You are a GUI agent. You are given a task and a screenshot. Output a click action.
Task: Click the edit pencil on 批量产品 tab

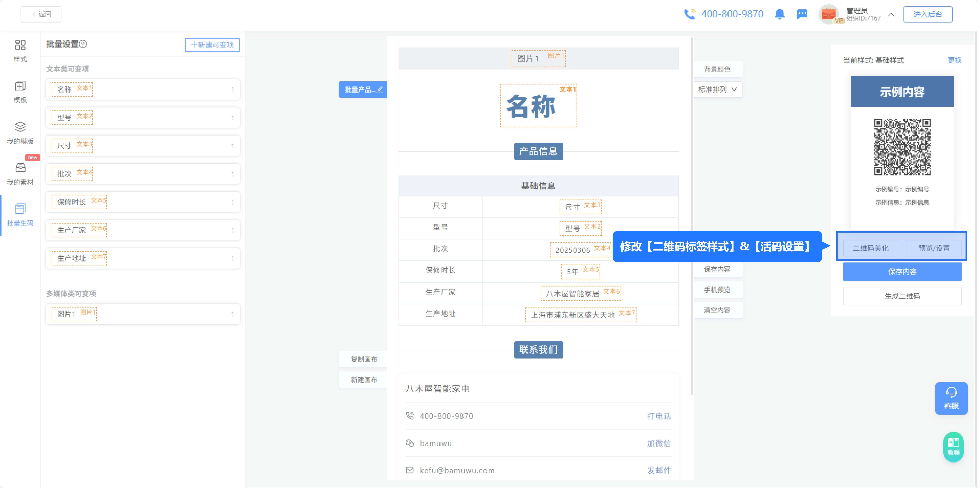[x=380, y=89]
